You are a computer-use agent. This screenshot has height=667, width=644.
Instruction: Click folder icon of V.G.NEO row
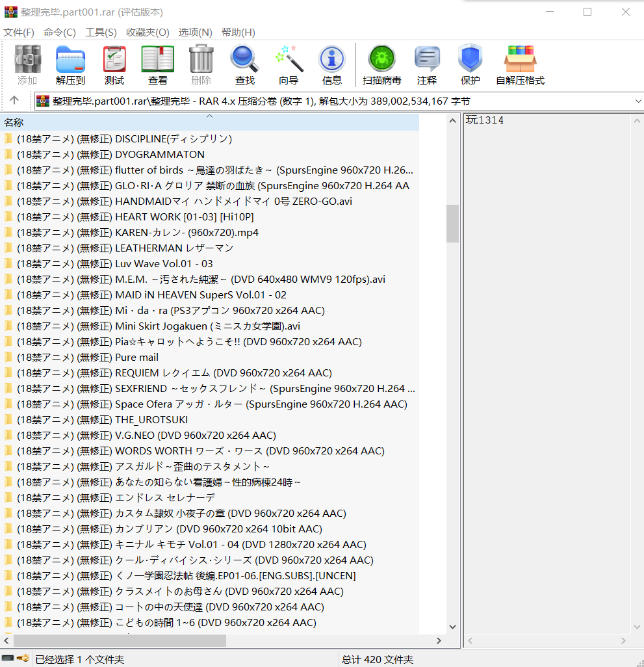coord(8,435)
